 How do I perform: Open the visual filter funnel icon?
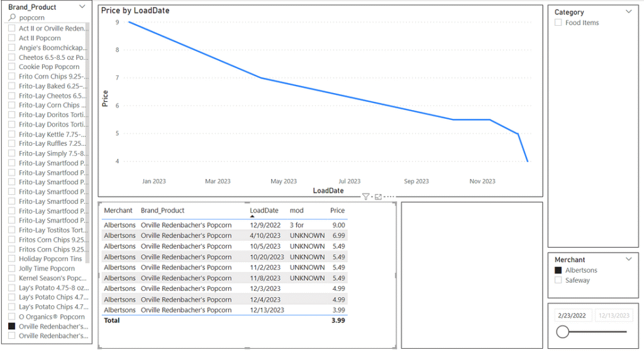[x=365, y=197]
